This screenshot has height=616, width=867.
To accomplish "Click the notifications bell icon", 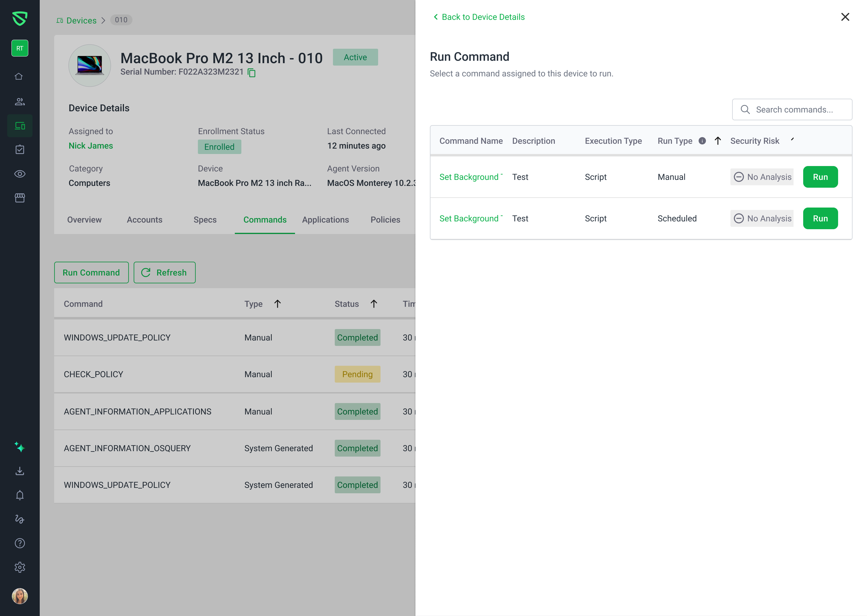I will click(x=20, y=495).
